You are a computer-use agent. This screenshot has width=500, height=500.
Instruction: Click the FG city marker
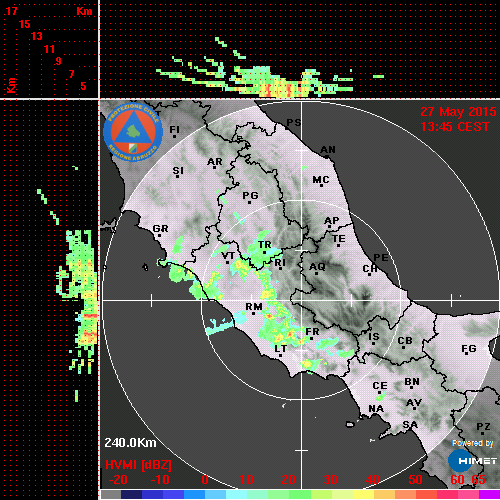pyautogui.click(x=467, y=353)
